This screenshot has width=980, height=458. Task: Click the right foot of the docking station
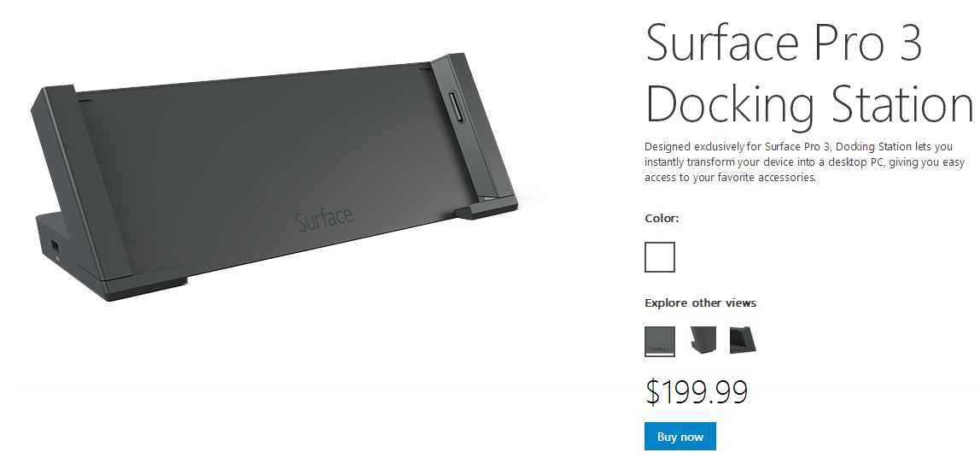click(x=486, y=208)
